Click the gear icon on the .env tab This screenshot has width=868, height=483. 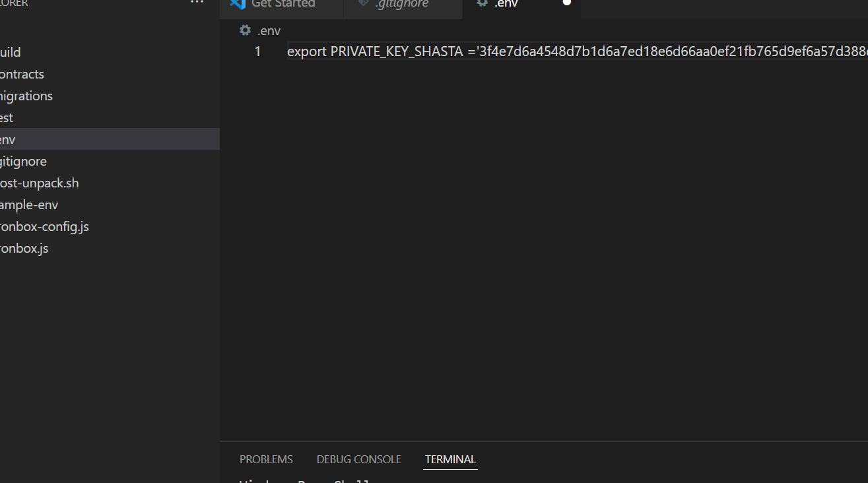tap(481, 3)
